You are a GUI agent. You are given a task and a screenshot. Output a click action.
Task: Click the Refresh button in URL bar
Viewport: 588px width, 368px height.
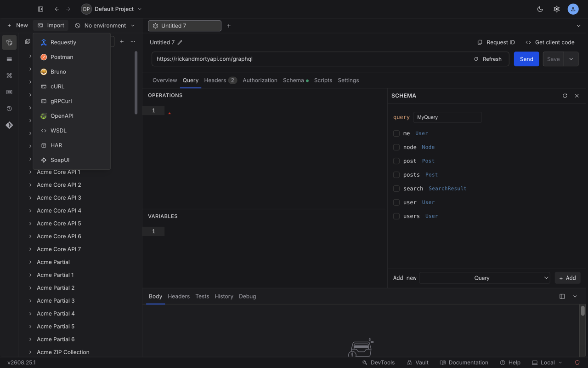pyautogui.click(x=488, y=59)
